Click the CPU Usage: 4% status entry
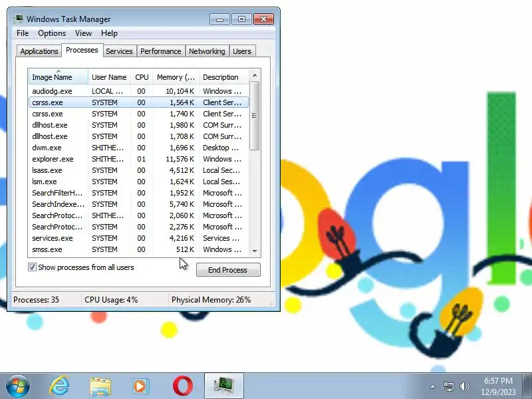Viewport: 532px width, 399px height. coord(111,300)
